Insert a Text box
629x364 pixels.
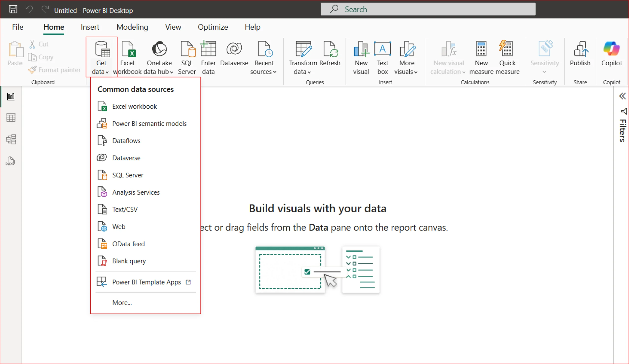[x=382, y=57]
